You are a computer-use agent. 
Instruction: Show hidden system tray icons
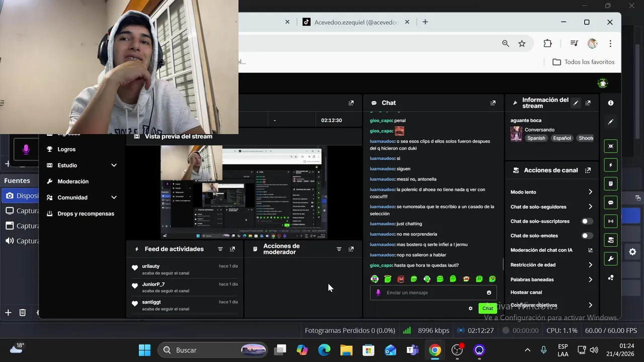[x=527, y=350]
